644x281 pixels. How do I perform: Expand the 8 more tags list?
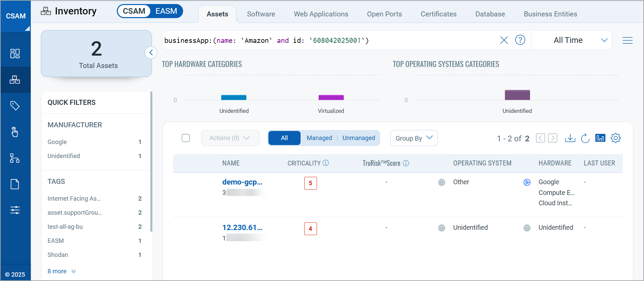[62, 271]
